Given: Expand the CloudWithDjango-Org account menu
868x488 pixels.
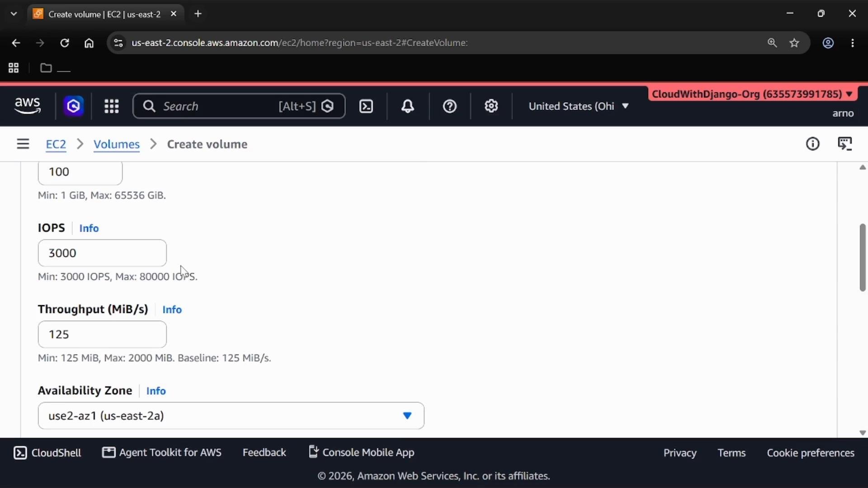Looking at the screenshot, I should pyautogui.click(x=752, y=94).
